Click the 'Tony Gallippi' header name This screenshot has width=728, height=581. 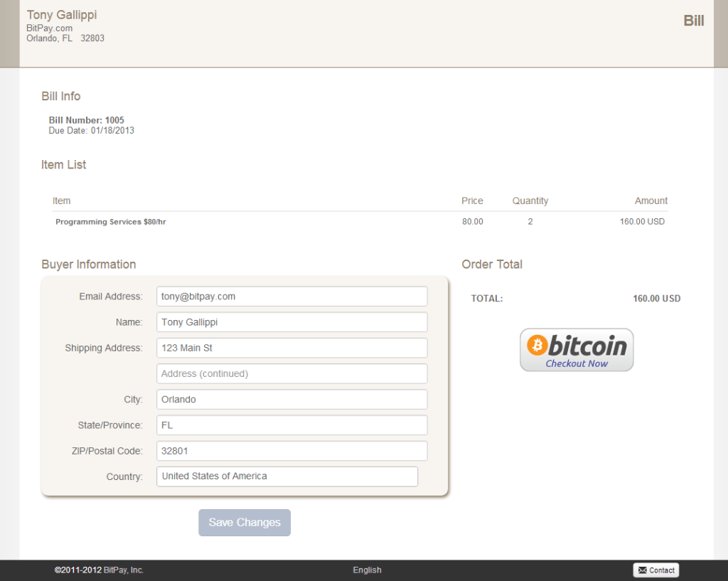click(x=62, y=15)
